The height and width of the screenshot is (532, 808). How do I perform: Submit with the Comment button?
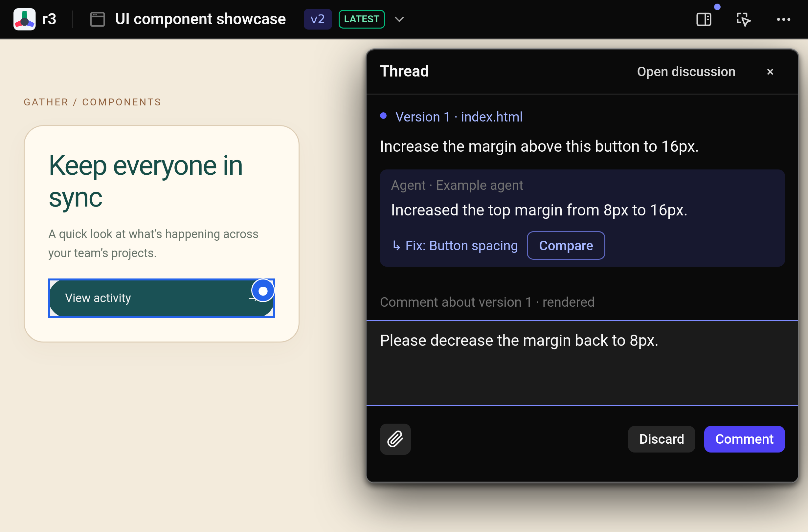point(744,439)
